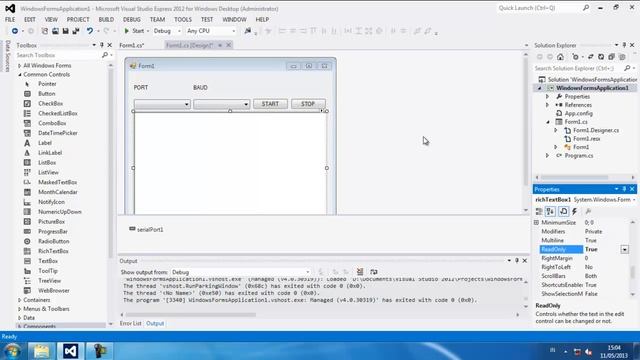This screenshot has width=640, height=360.
Task: Click the START button on Form1
Action: (x=270, y=104)
